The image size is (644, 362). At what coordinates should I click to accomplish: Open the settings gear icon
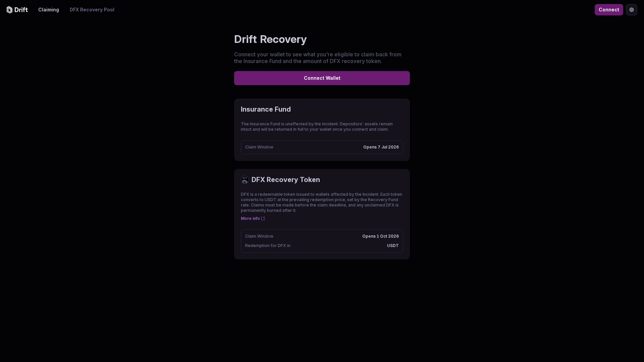(631, 10)
